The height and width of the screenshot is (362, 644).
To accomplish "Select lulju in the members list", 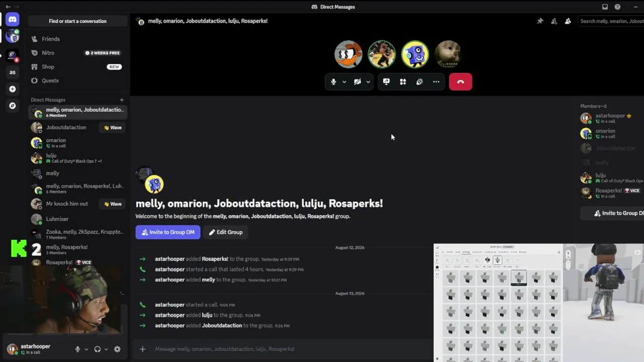I will click(x=612, y=177).
